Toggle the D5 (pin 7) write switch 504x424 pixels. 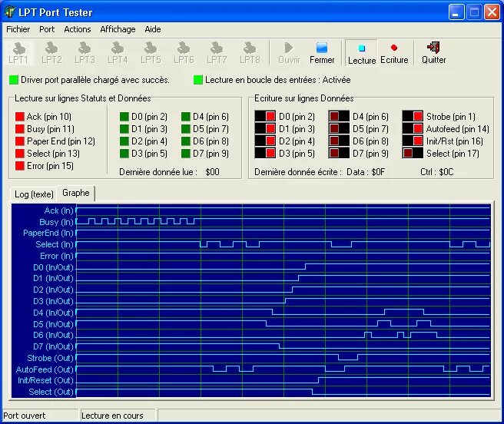point(339,128)
